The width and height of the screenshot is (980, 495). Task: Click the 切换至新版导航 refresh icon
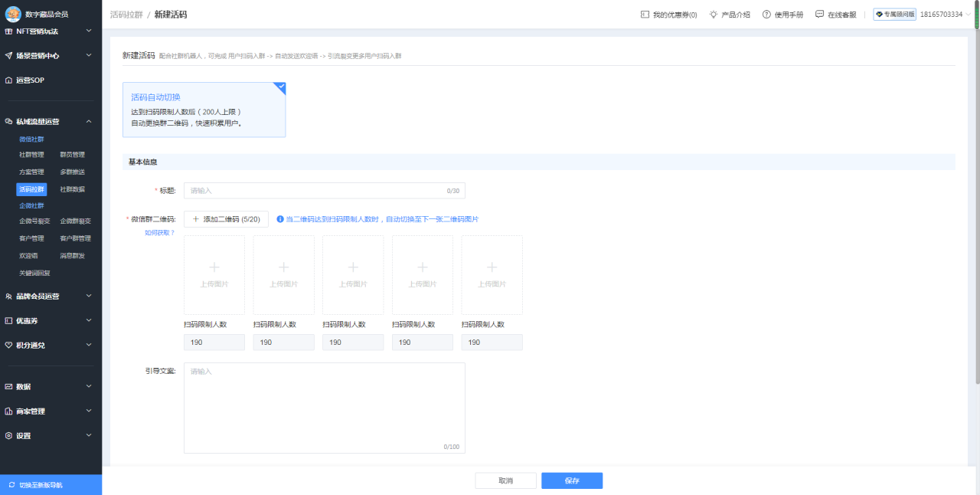pos(11,485)
